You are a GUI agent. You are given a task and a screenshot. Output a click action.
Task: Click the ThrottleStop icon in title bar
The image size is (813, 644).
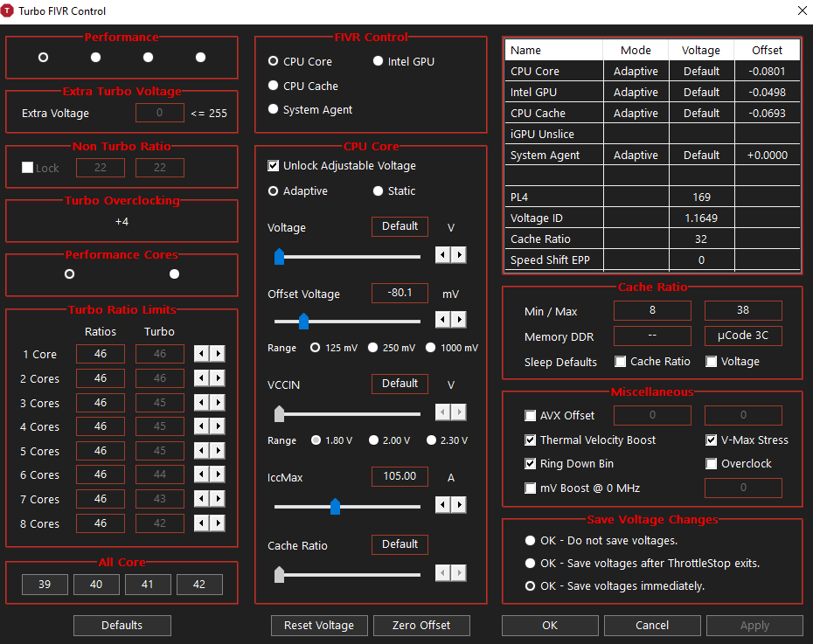coord(7,10)
